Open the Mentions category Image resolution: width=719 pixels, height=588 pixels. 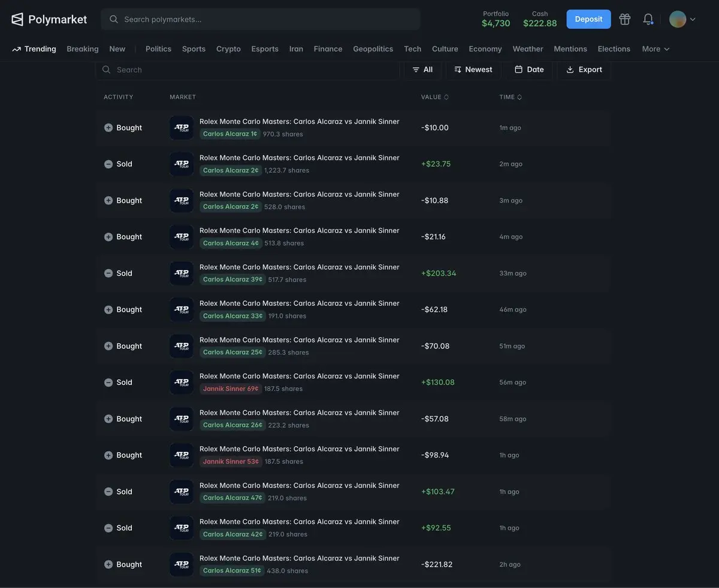(570, 49)
